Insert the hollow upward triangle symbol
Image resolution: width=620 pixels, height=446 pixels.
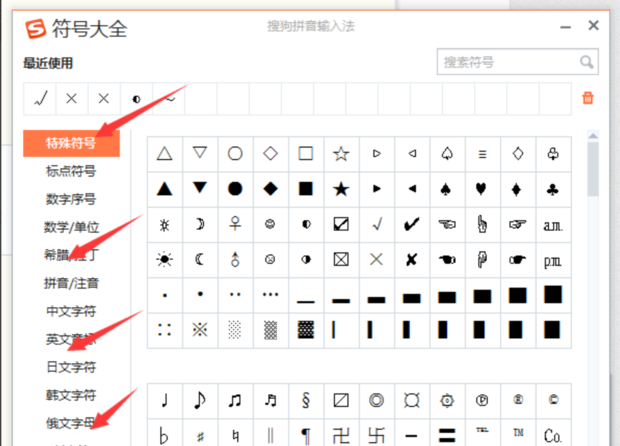[x=164, y=153]
